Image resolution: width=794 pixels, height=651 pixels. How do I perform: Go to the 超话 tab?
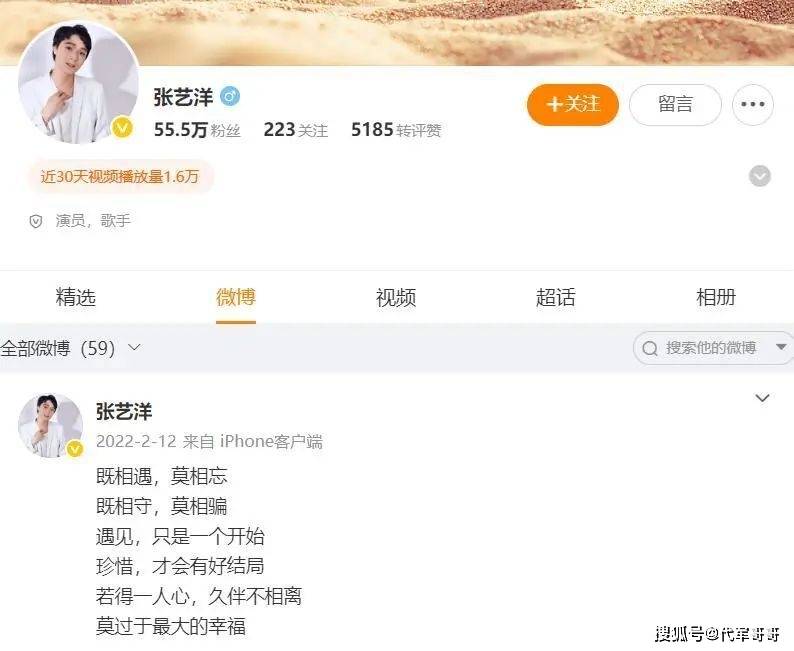[x=555, y=297]
